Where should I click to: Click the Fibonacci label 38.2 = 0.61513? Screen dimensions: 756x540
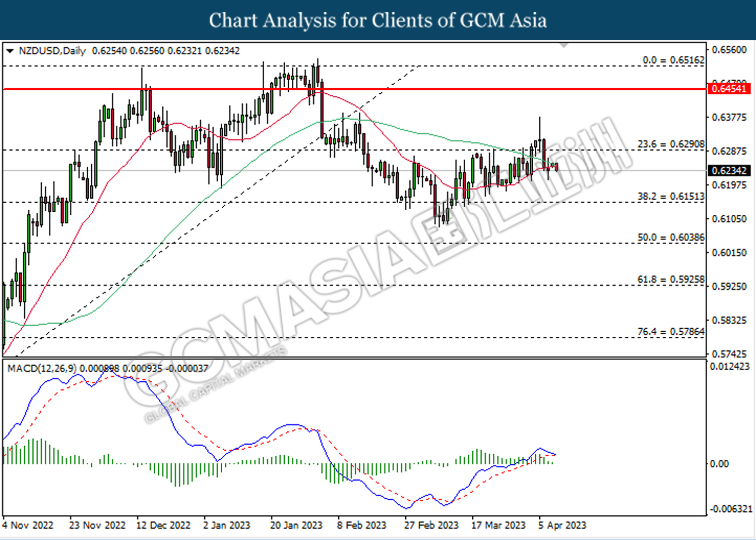[671, 196]
